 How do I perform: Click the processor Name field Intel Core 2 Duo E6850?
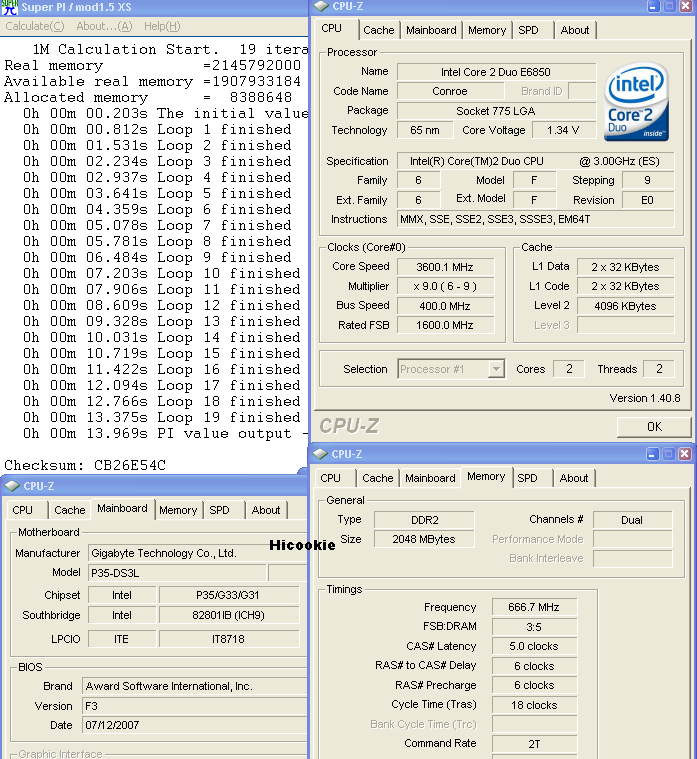496,72
